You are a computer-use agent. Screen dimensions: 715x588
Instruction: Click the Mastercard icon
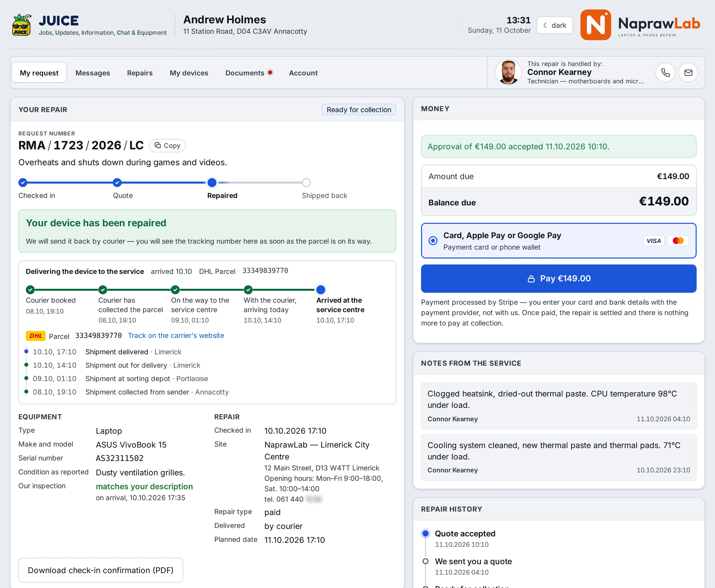678,241
